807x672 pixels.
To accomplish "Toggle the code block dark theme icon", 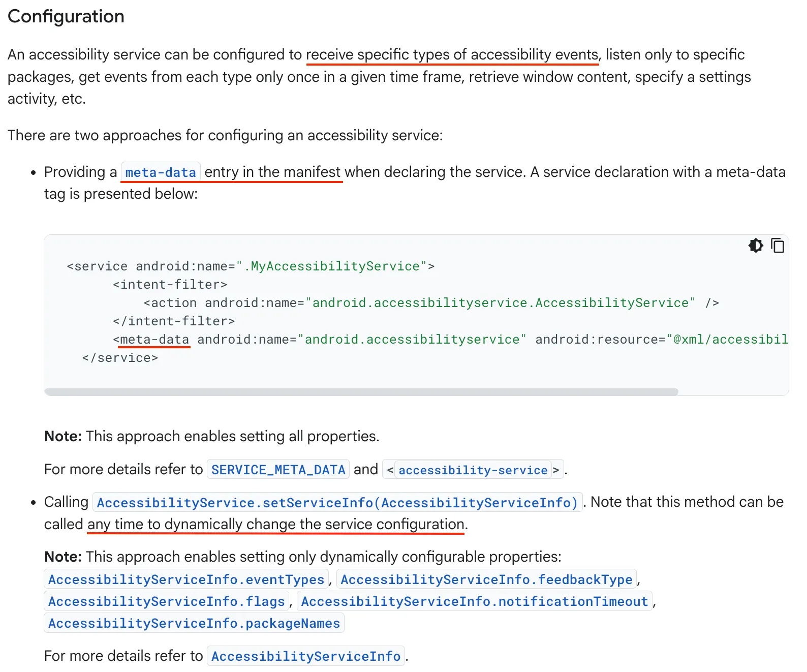I will pos(756,246).
